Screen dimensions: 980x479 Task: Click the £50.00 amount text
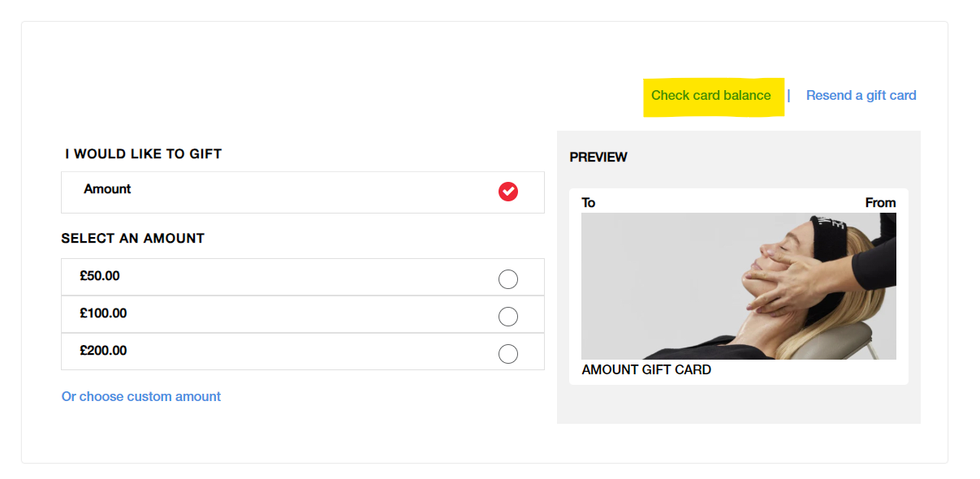click(x=100, y=276)
